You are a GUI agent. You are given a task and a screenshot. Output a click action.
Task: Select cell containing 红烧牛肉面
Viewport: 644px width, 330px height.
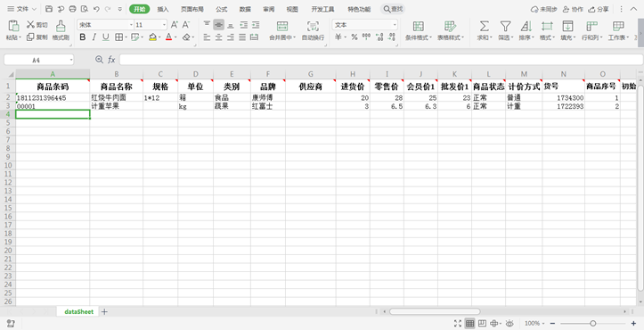116,98
